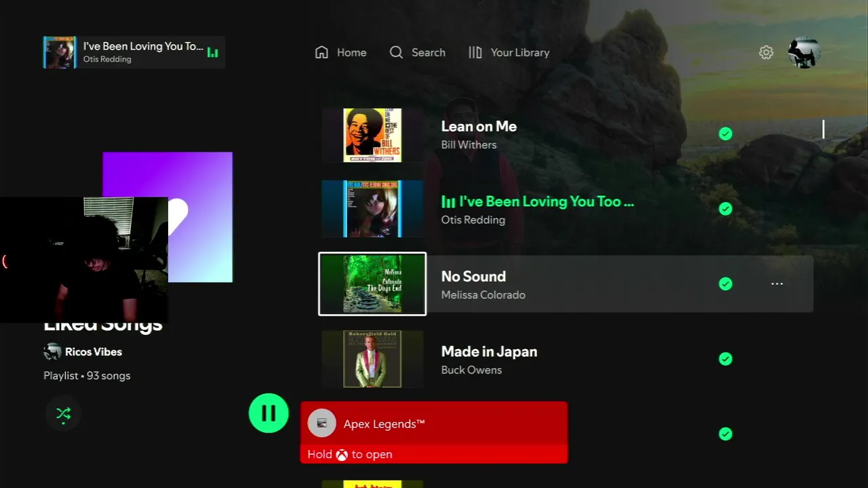Toggle liked checkmark below Made in Japan row

point(726,434)
